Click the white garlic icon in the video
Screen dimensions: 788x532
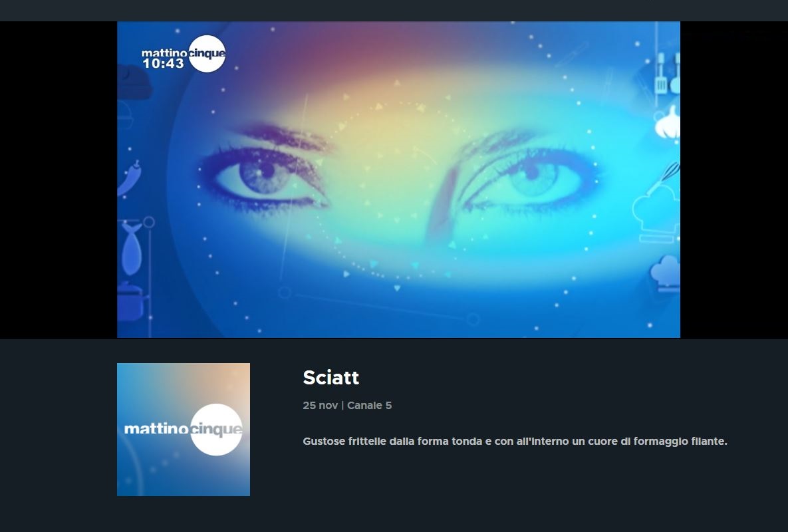point(668,122)
